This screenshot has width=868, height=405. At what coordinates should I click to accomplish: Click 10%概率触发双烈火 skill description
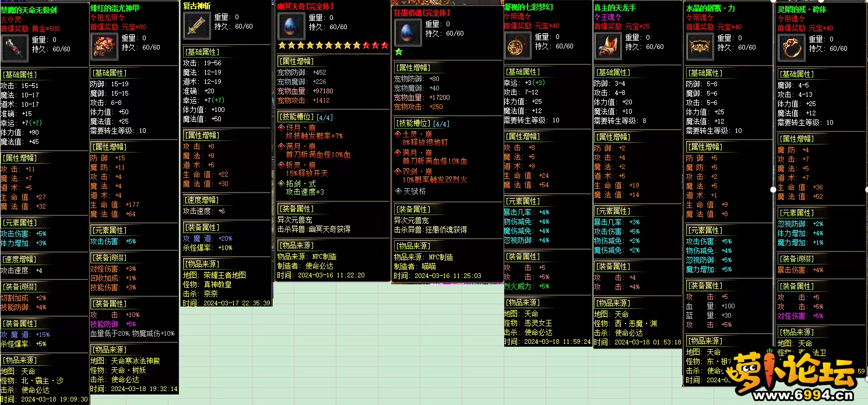coord(435,180)
